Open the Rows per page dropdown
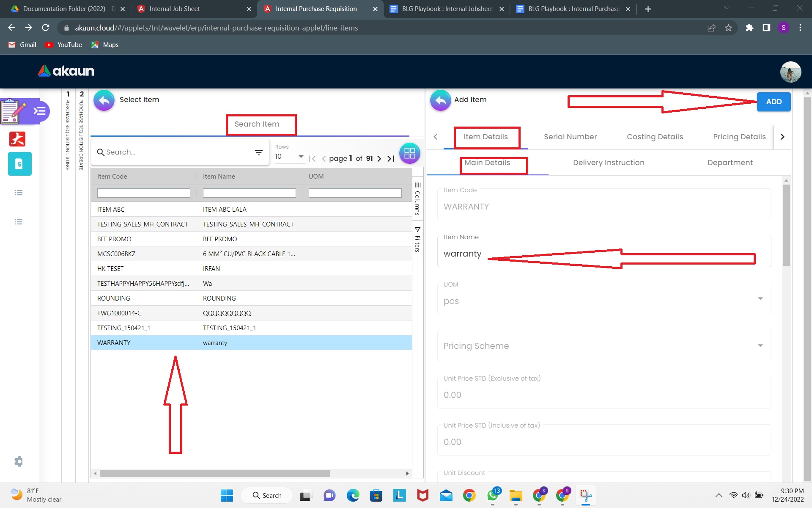 [x=290, y=157]
